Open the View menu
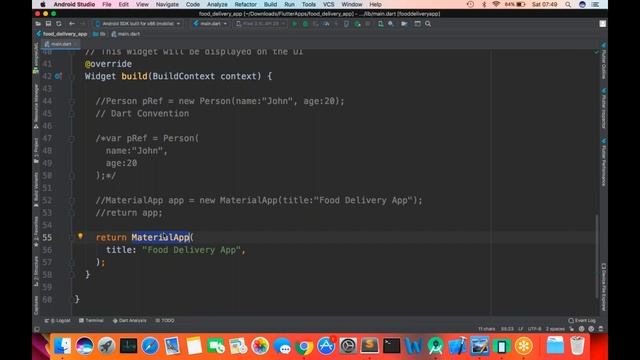Image resolution: width=640 pixels, height=360 pixels. tap(142, 4)
